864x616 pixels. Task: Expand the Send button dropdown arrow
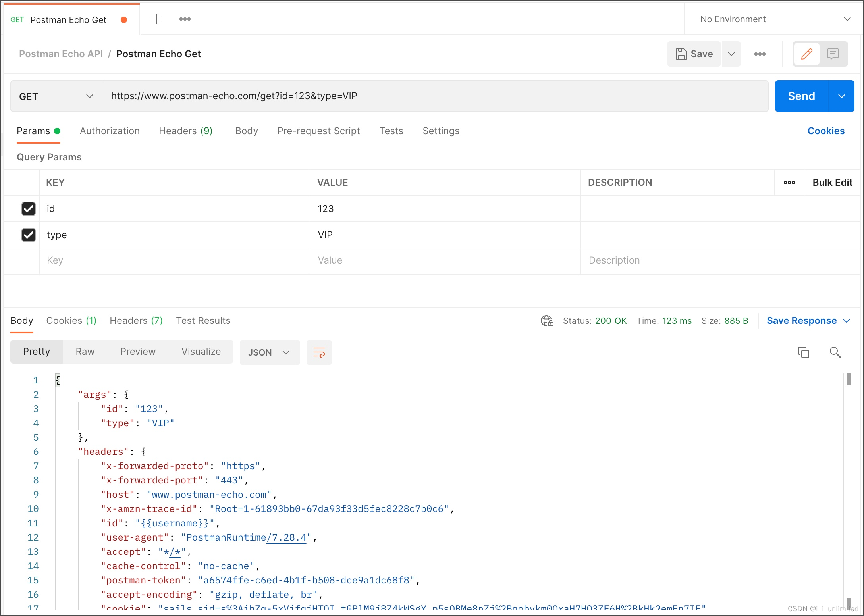(x=841, y=95)
